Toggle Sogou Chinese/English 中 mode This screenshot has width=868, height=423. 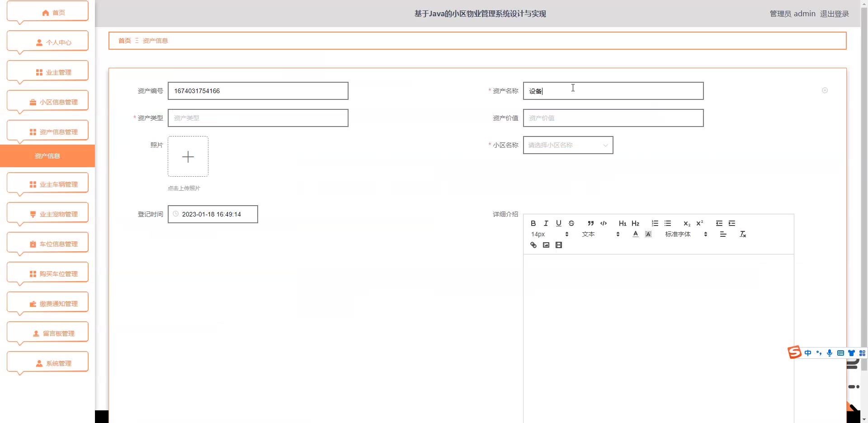tap(808, 353)
